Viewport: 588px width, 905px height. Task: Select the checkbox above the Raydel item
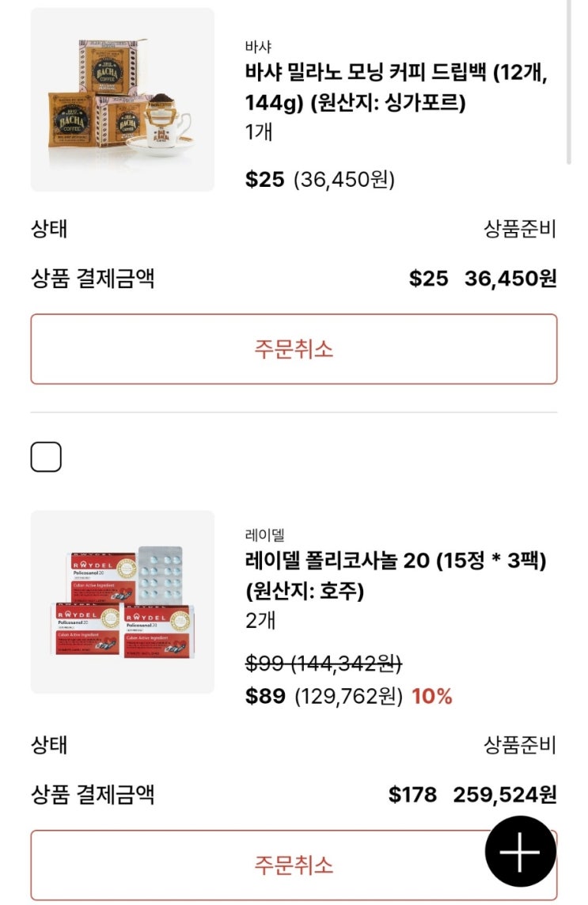point(46,457)
